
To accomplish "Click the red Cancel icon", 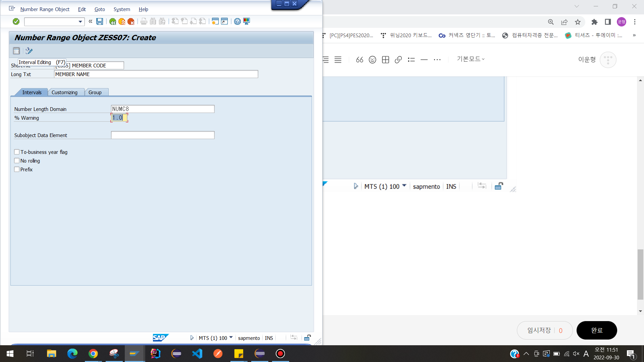I will pyautogui.click(x=131, y=22).
